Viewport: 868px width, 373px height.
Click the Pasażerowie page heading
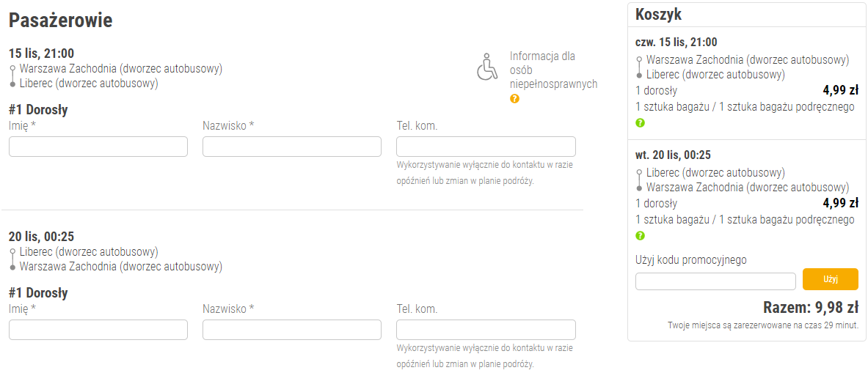[60, 21]
